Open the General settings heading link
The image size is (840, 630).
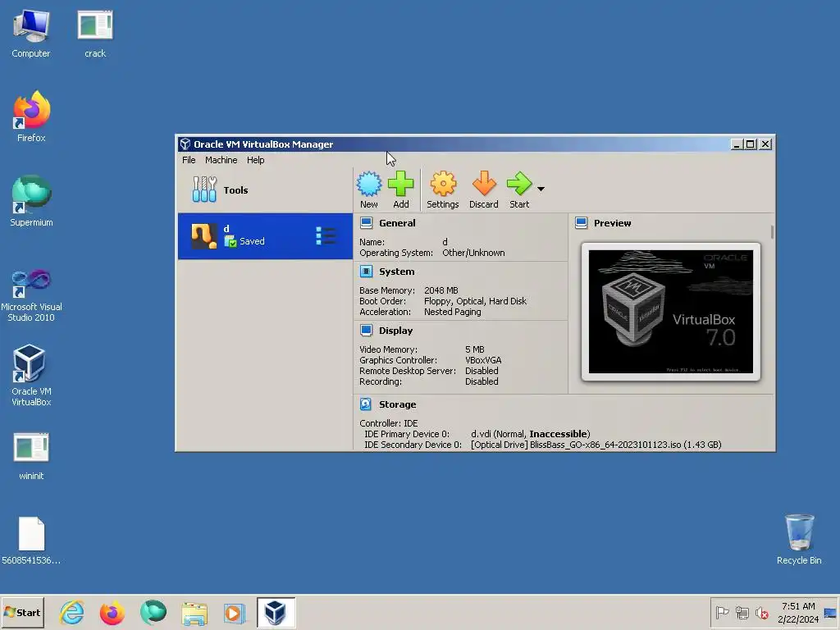click(397, 223)
